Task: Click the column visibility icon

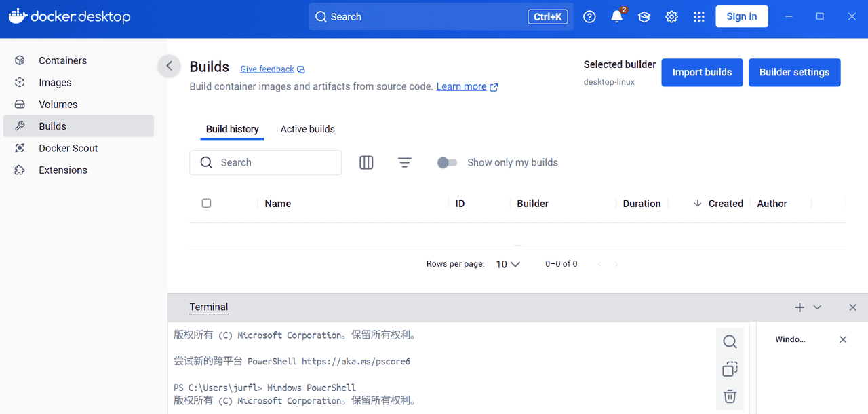Action: click(x=366, y=163)
